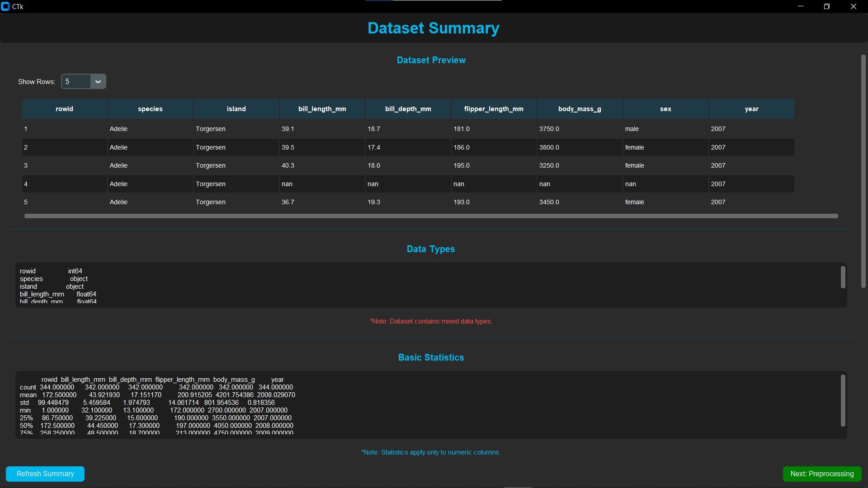
Task: Open the Show Rows dropdown arrow
Action: (x=98, y=82)
